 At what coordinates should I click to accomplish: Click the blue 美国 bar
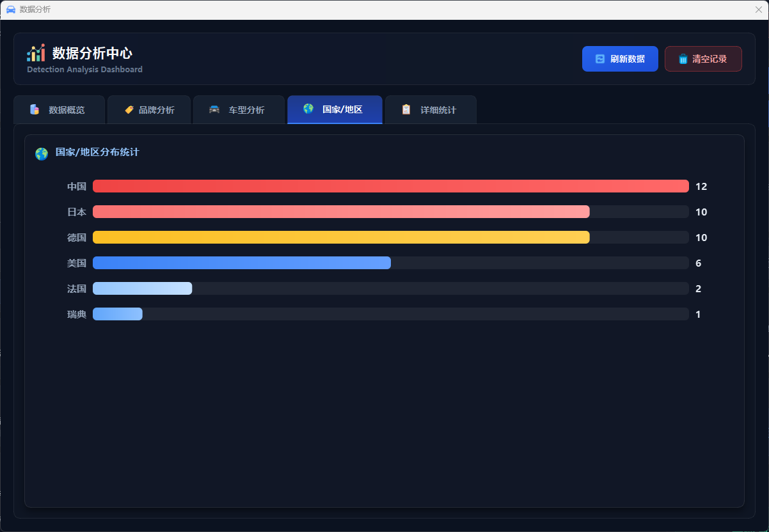point(242,263)
